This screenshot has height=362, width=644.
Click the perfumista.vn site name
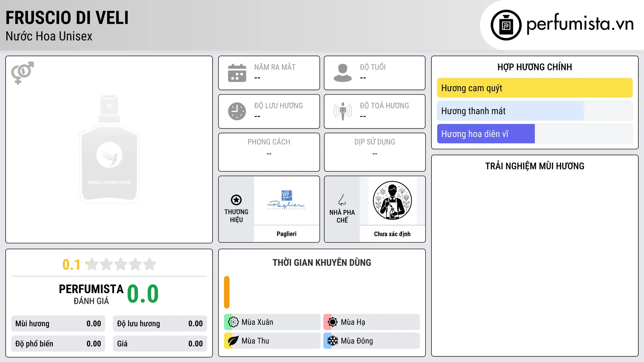580,24
